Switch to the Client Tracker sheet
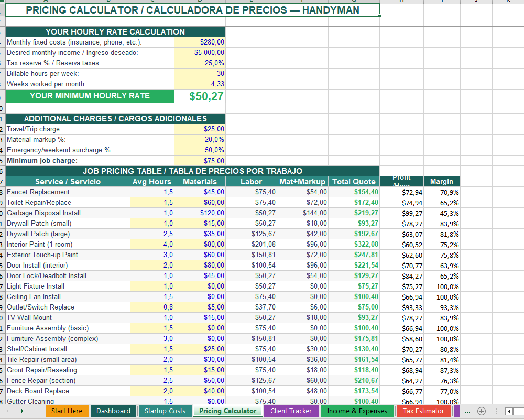This screenshot has height=420, width=524. pos(291,412)
